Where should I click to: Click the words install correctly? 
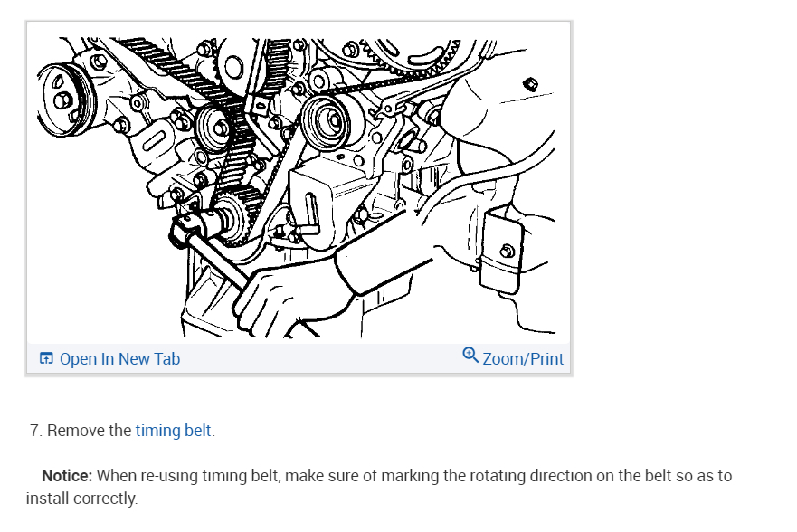pyautogui.click(x=81, y=499)
